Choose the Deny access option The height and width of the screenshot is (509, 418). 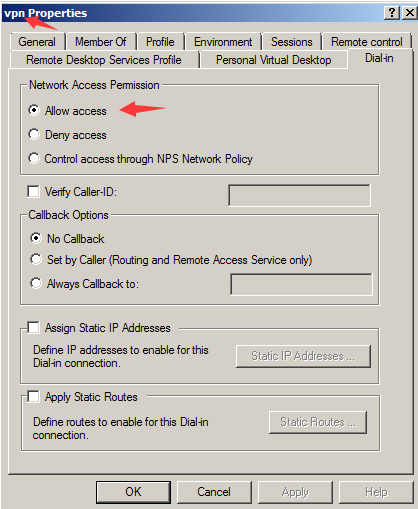pos(34,135)
